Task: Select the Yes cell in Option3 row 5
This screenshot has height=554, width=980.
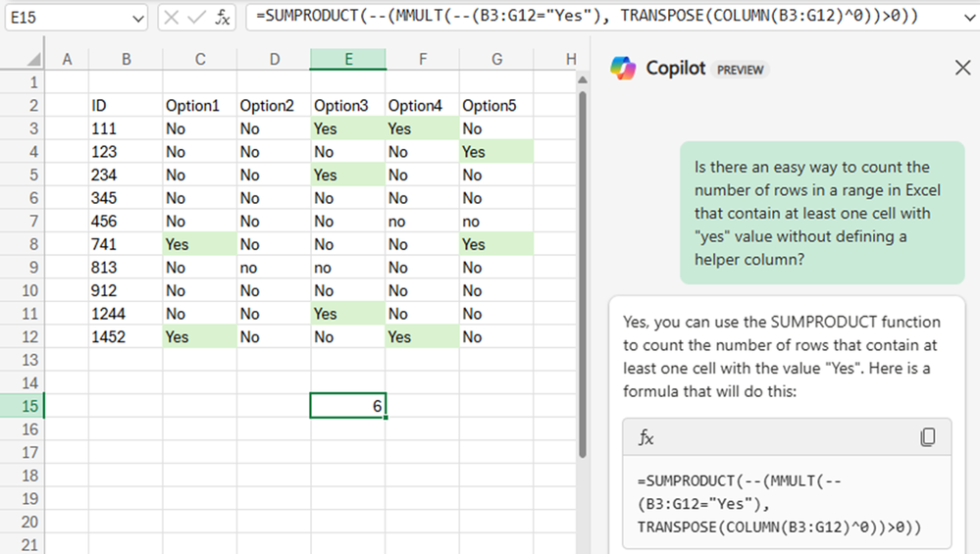Action: click(348, 175)
